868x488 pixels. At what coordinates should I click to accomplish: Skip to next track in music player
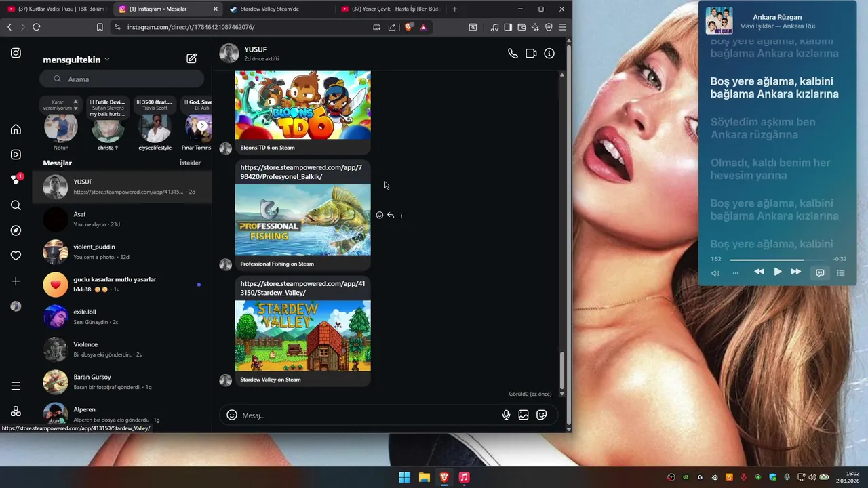click(796, 272)
